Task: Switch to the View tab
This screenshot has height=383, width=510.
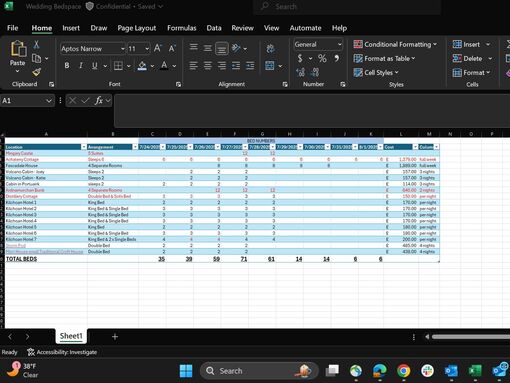Action: click(x=271, y=28)
